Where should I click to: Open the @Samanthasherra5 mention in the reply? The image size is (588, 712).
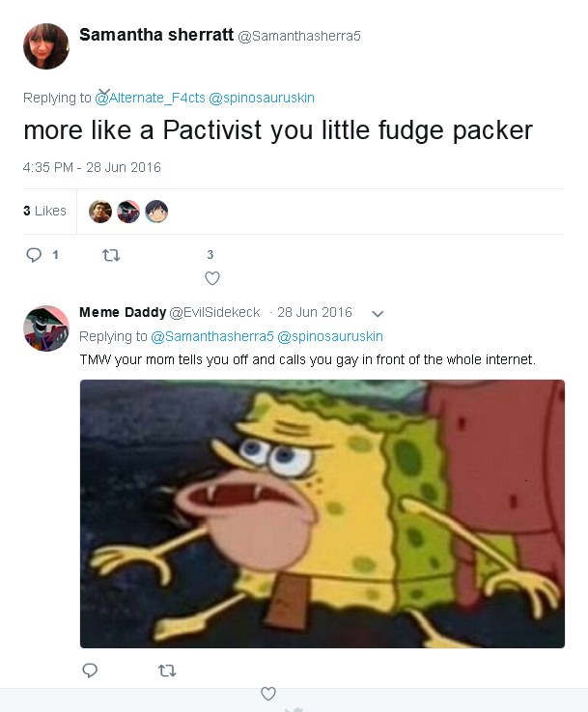(x=212, y=336)
